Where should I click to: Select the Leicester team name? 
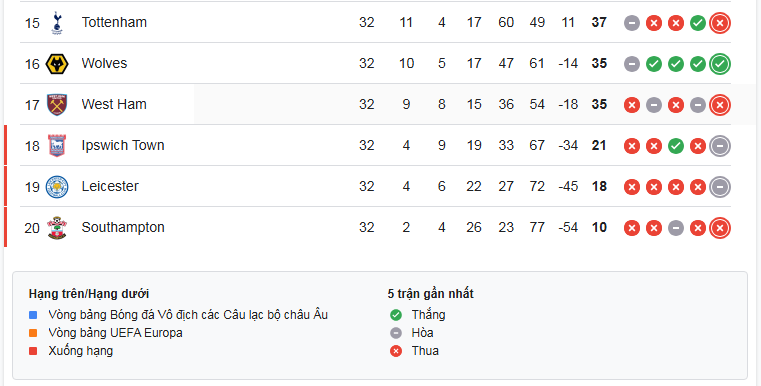tap(110, 186)
